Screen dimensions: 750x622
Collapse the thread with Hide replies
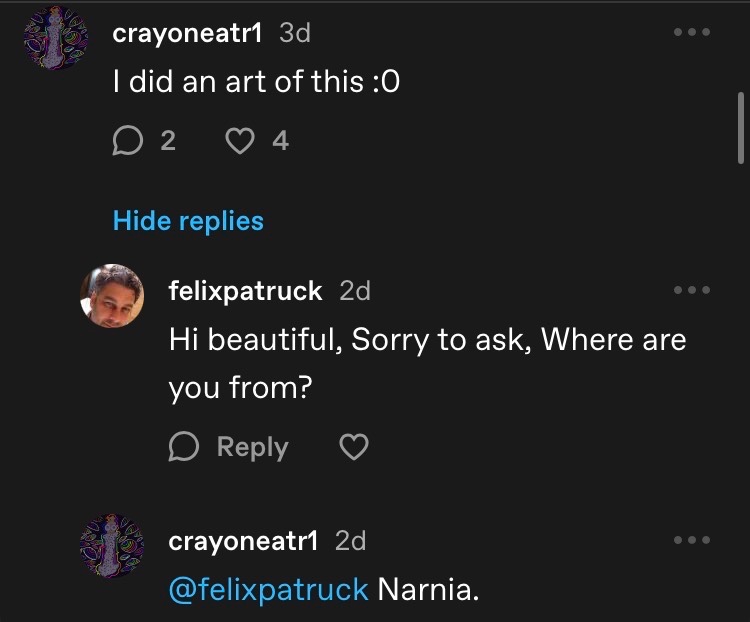pos(188,220)
